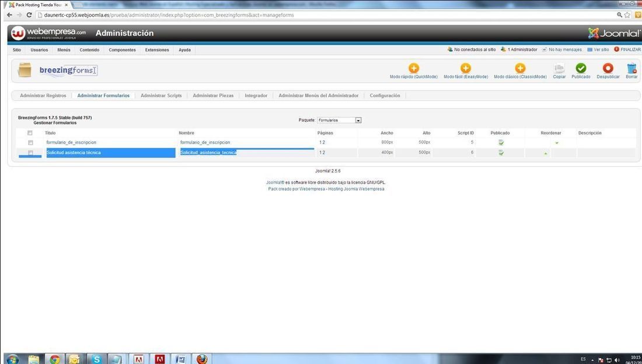Open the Ayuda menu

(184, 50)
